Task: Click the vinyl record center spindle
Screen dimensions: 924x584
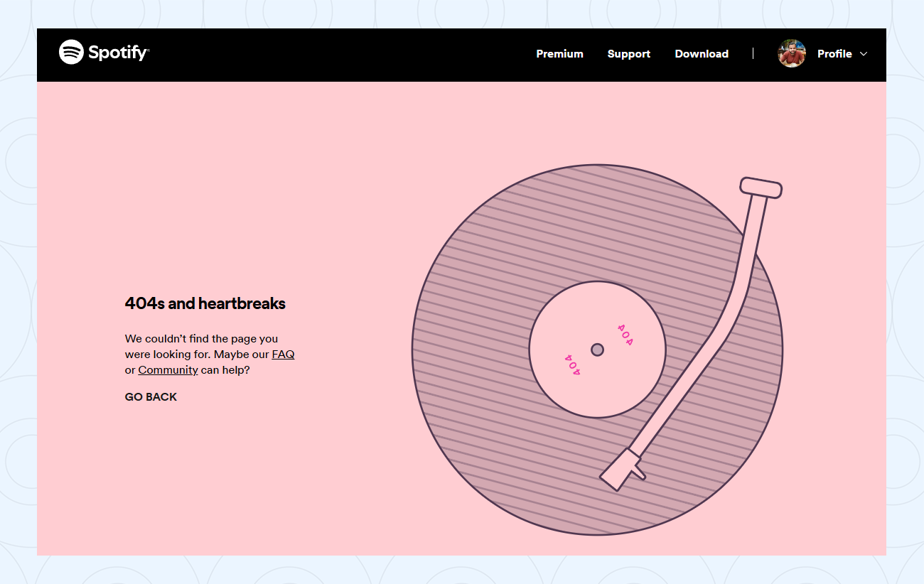Action: [597, 350]
